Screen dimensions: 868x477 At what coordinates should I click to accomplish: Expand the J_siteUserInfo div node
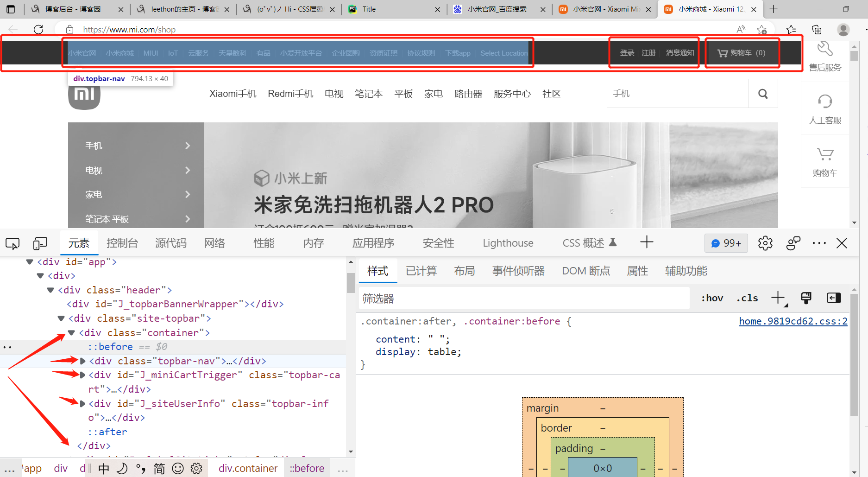click(x=82, y=404)
